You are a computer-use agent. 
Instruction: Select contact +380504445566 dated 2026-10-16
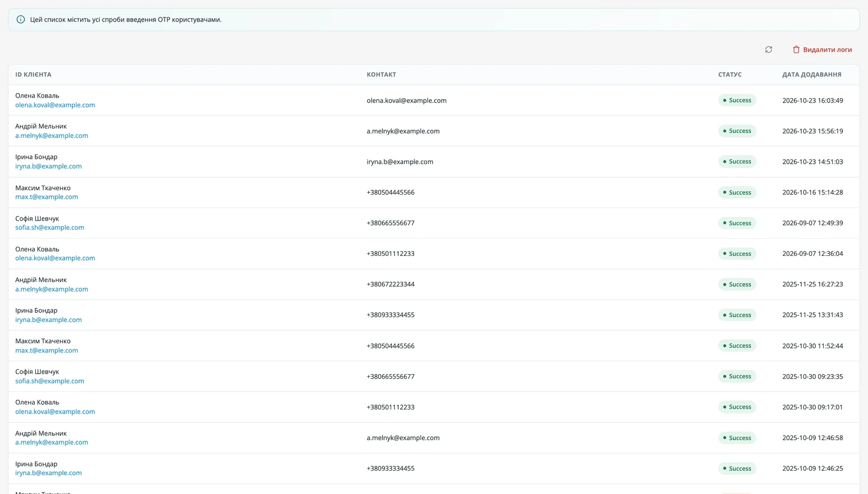391,193
